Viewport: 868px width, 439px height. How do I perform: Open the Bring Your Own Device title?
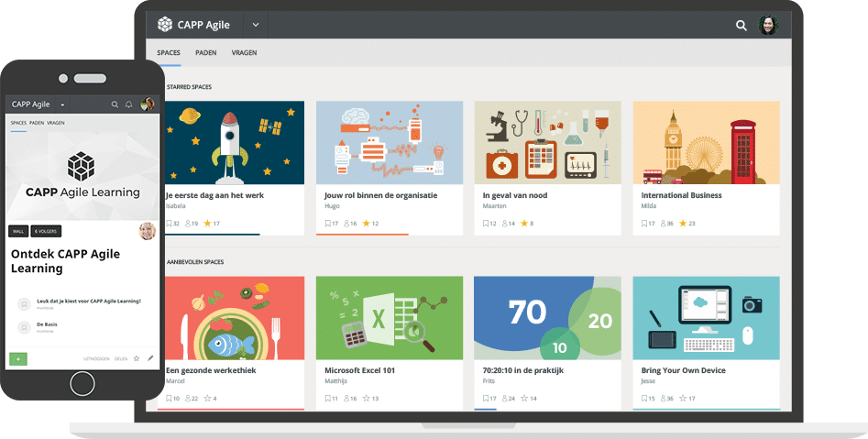683,370
